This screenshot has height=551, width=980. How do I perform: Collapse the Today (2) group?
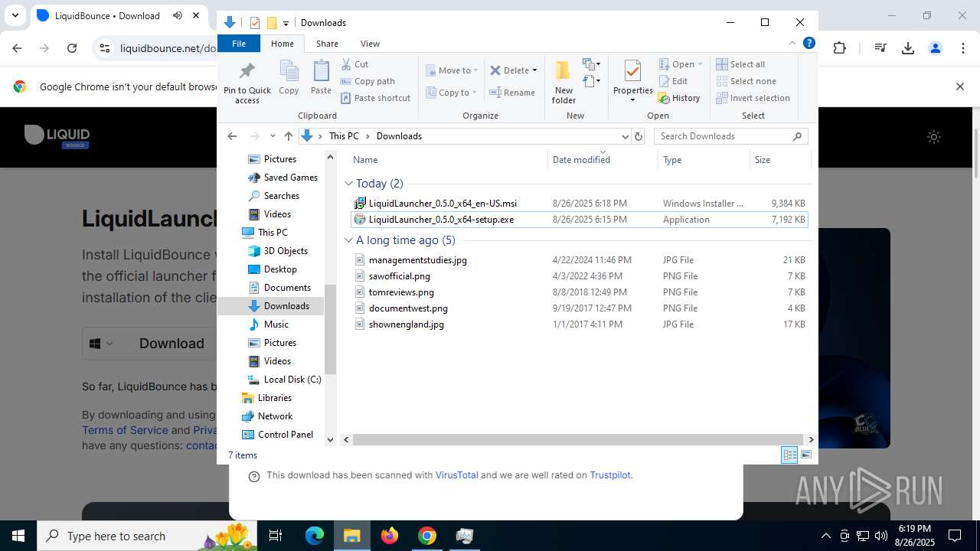click(x=348, y=184)
